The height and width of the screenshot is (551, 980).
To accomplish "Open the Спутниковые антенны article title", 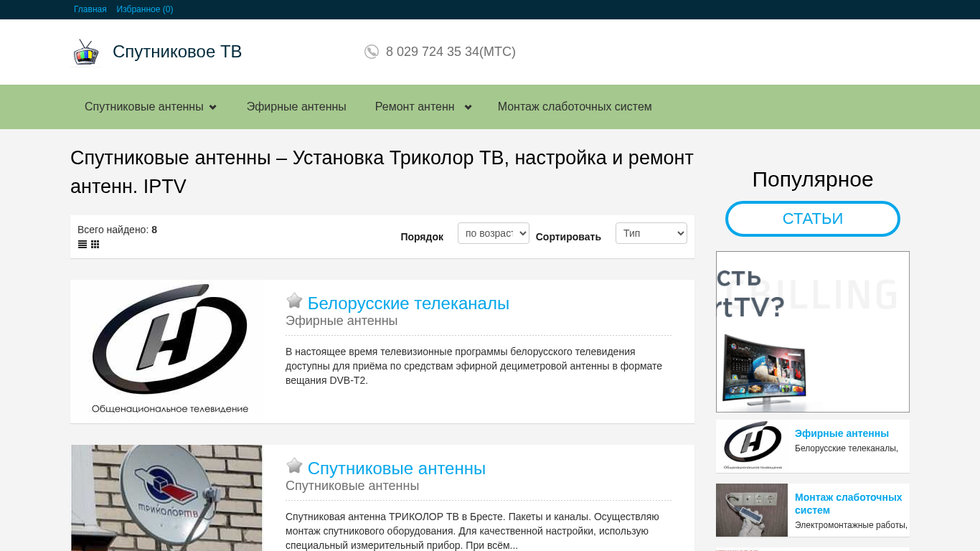I will 397,468.
